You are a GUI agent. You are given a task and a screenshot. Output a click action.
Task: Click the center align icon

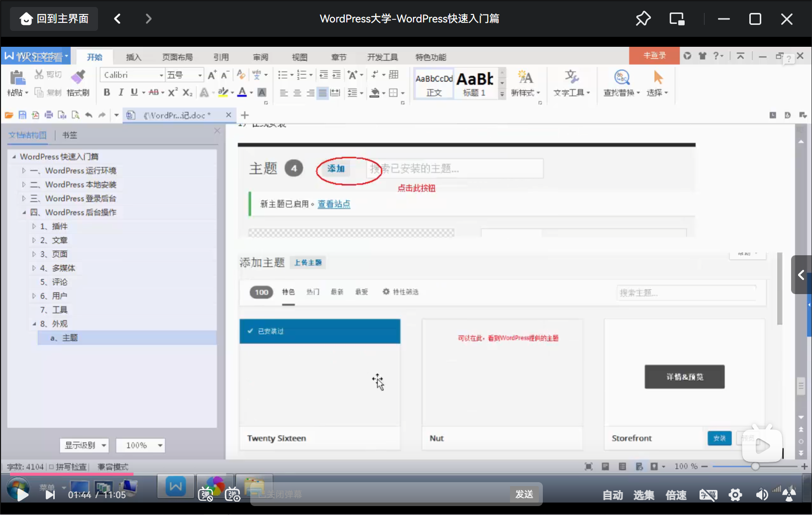click(x=297, y=93)
